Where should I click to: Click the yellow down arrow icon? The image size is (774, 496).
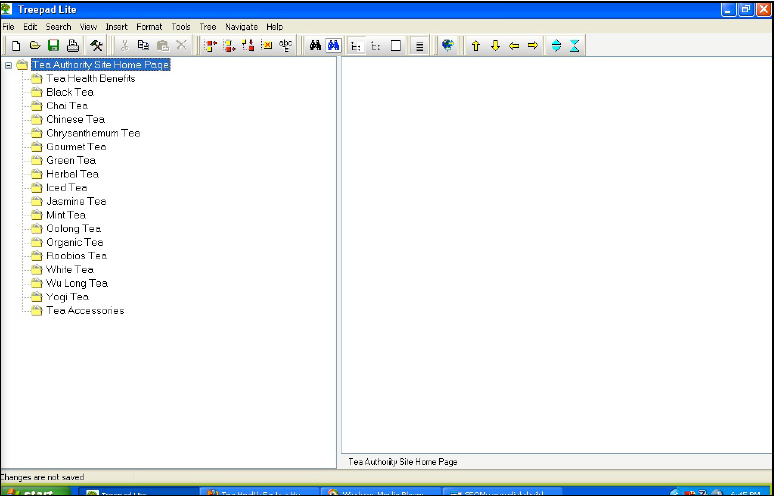click(x=495, y=46)
